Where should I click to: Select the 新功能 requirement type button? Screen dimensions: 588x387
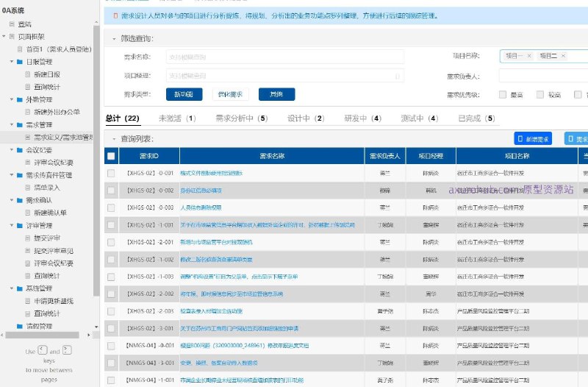[184, 94]
